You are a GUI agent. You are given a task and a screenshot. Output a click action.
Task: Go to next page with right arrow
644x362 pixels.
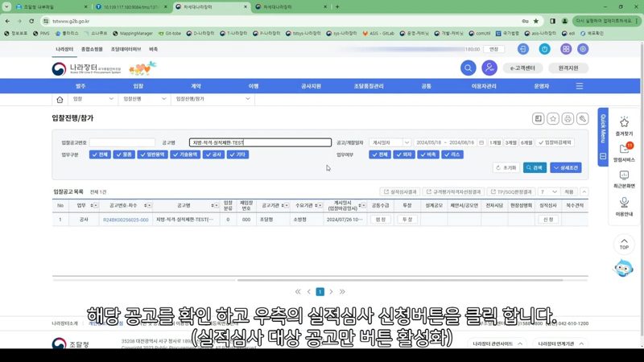(331, 292)
